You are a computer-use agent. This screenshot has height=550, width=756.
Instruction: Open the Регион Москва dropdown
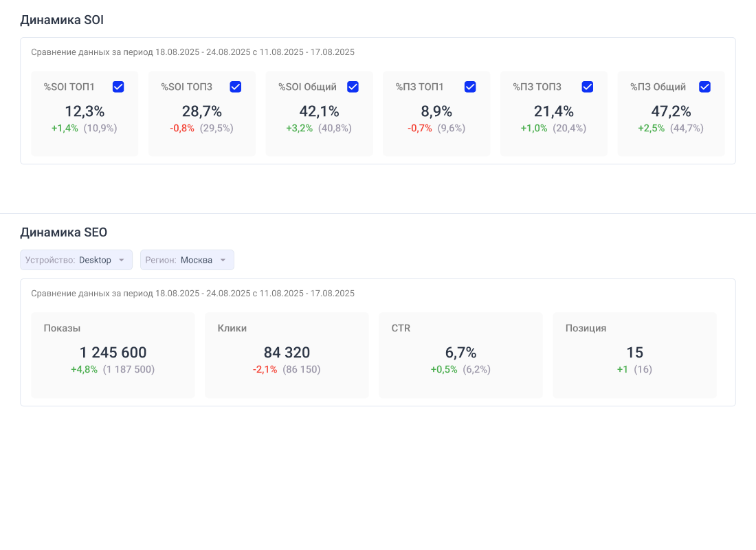pos(187,260)
